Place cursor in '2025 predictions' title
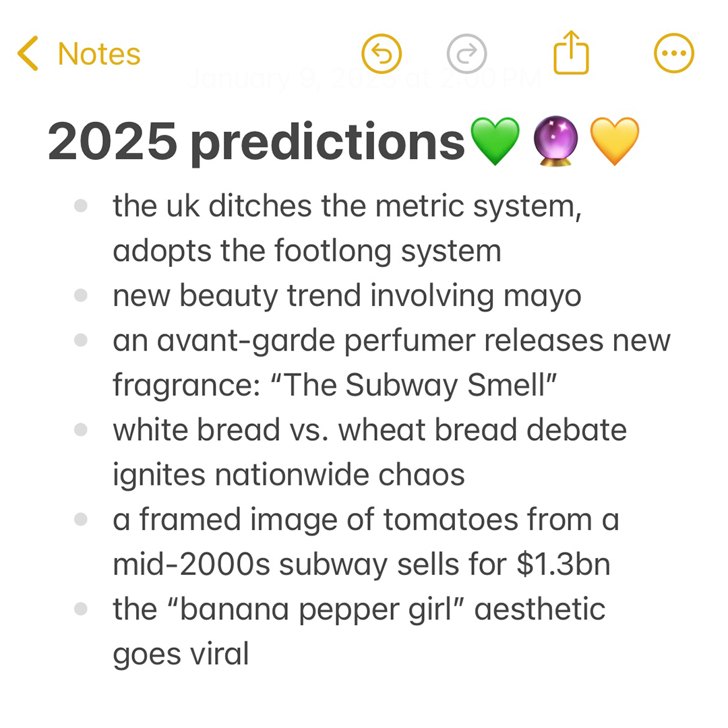Image resolution: width=728 pixels, height=728 pixels. tap(256, 142)
